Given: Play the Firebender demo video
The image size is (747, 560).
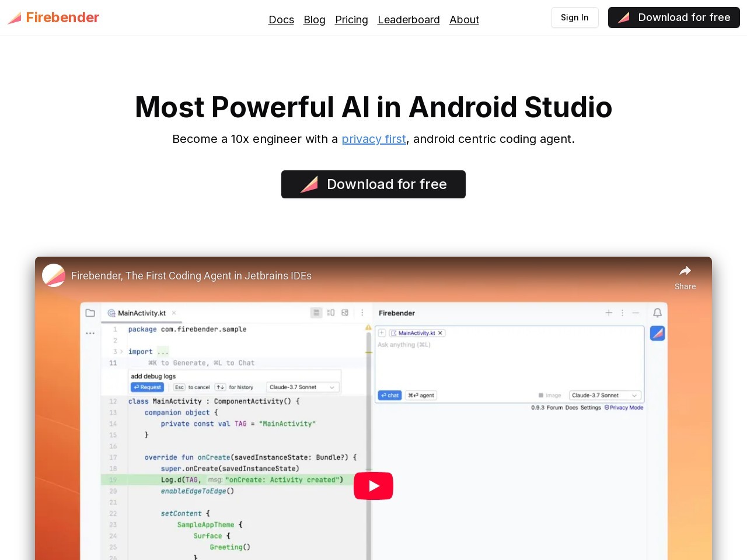Looking at the screenshot, I should point(373,486).
